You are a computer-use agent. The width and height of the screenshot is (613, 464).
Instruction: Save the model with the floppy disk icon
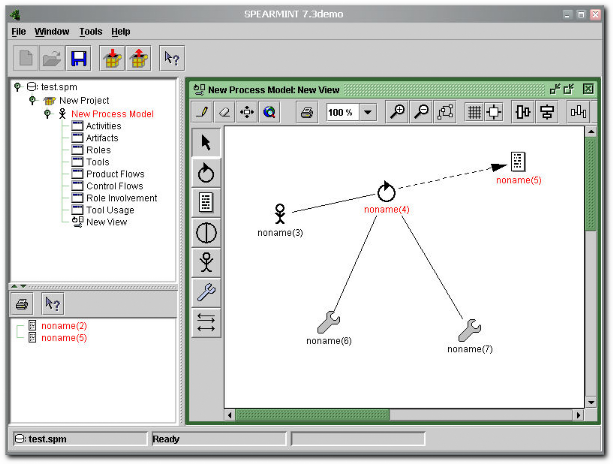click(78, 59)
